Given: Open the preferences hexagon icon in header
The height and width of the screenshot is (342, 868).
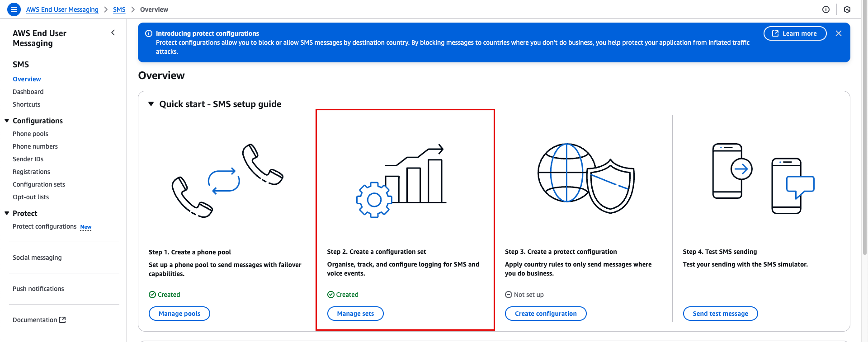Looking at the screenshot, I should (x=847, y=9).
